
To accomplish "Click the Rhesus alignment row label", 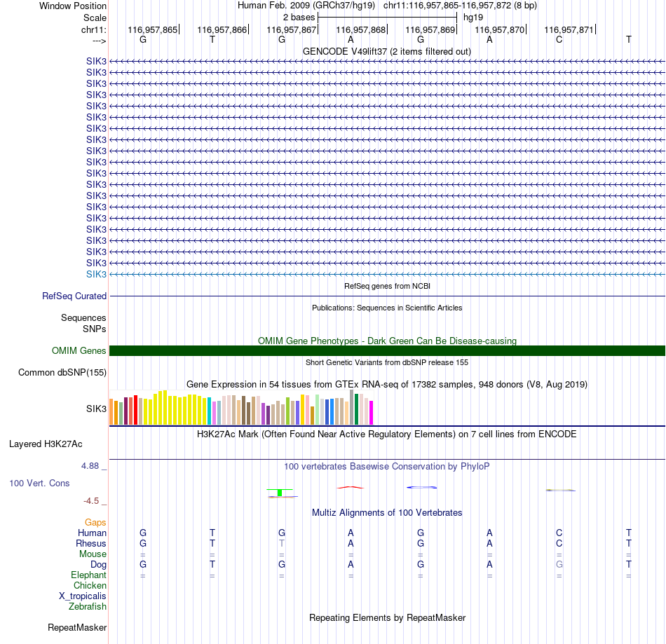I will [x=91, y=543].
